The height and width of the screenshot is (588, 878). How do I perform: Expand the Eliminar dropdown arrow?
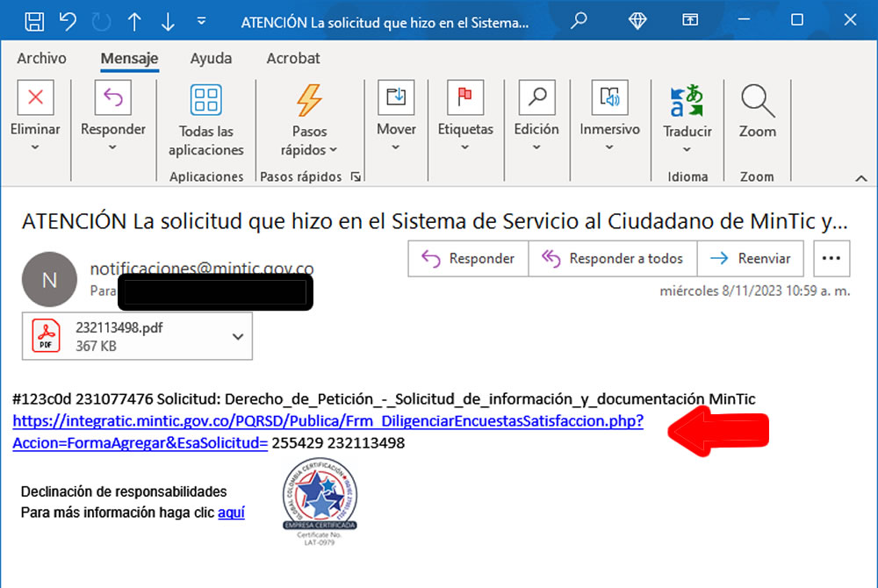[35, 147]
